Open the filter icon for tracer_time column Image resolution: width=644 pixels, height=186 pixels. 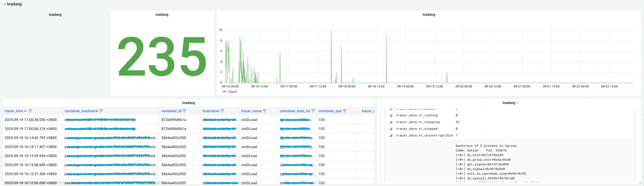pos(30,111)
